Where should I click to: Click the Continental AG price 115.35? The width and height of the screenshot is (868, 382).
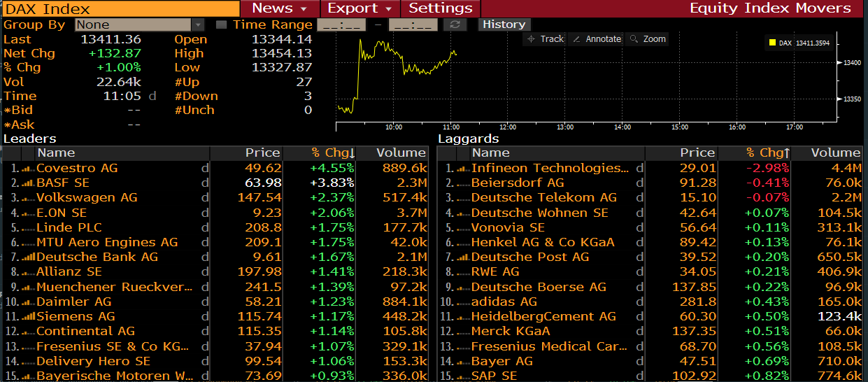259,332
